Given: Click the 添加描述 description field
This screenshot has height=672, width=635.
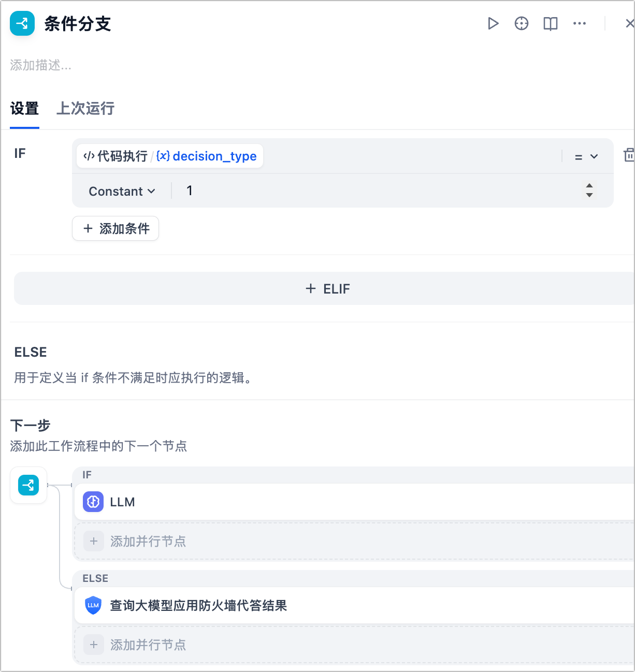Looking at the screenshot, I should click(41, 65).
